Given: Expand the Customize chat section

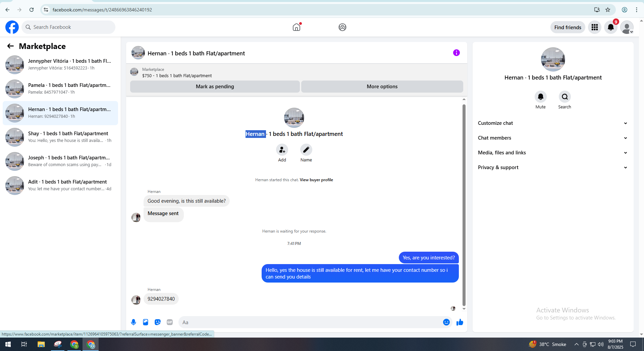Looking at the screenshot, I should click(x=553, y=123).
